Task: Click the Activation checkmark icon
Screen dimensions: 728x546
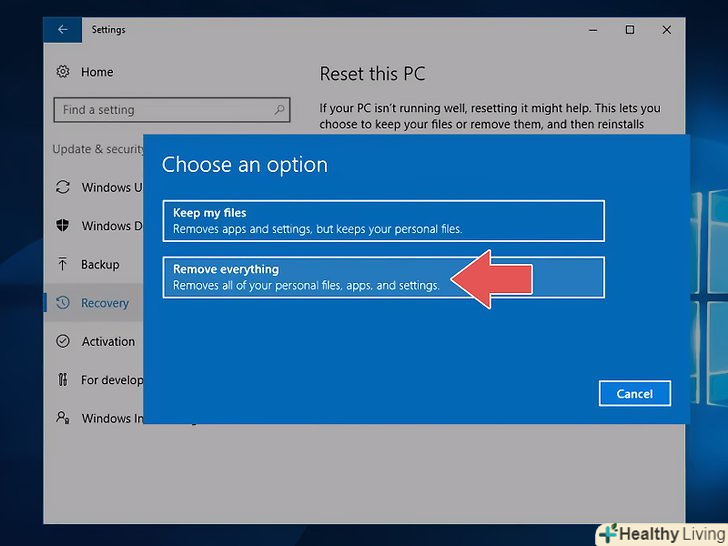Action: point(63,341)
